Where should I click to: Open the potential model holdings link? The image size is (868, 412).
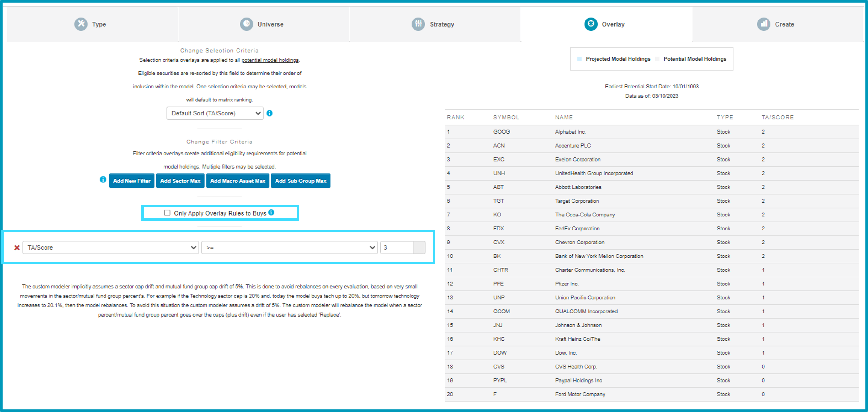tap(270, 60)
